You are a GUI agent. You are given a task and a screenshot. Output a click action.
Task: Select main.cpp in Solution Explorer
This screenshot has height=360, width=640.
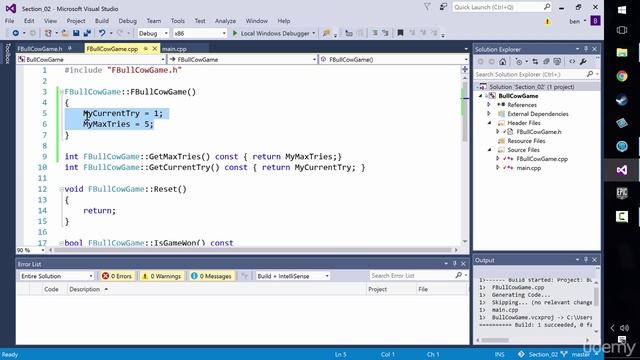pos(529,168)
